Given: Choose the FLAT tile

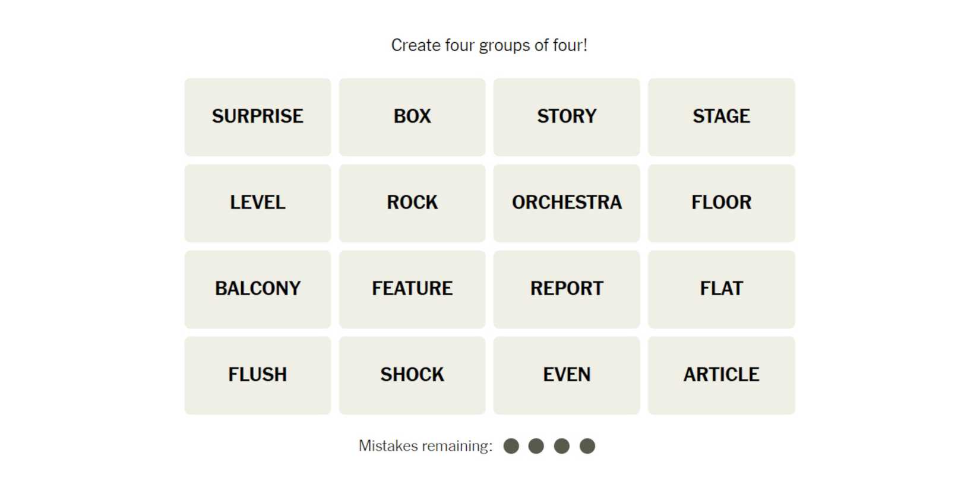Looking at the screenshot, I should pyautogui.click(x=721, y=289).
